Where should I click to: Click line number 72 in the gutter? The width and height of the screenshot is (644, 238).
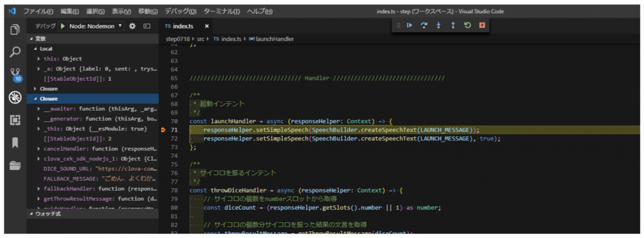click(x=174, y=139)
